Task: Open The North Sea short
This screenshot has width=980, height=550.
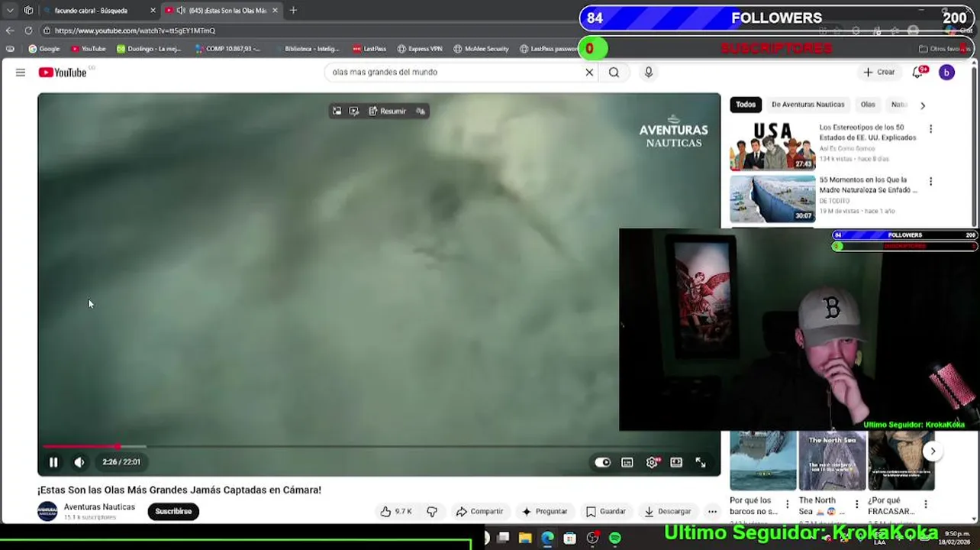Action: (x=832, y=461)
